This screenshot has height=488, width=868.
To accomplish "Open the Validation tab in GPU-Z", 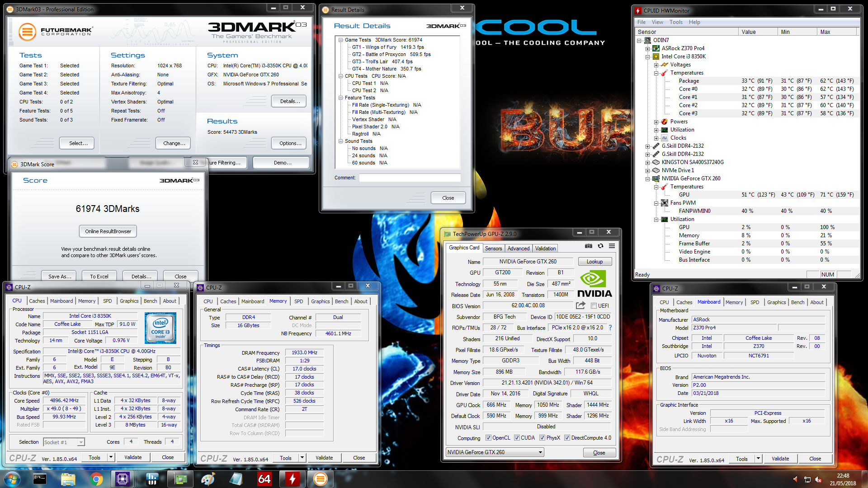I will coord(545,249).
